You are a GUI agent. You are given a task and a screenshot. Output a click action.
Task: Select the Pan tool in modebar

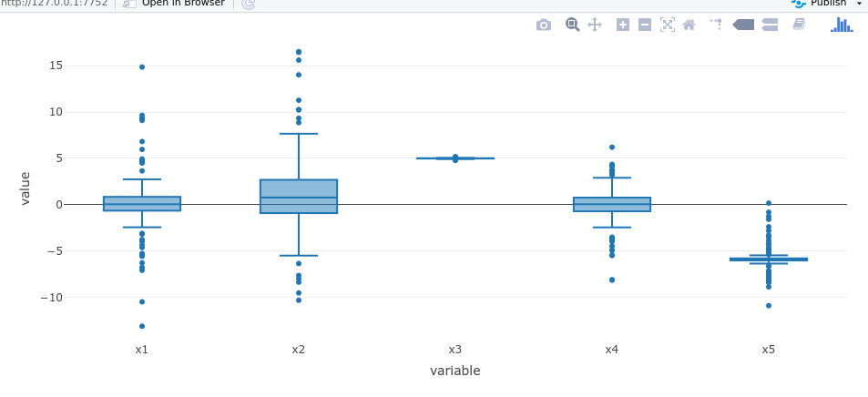click(x=595, y=25)
